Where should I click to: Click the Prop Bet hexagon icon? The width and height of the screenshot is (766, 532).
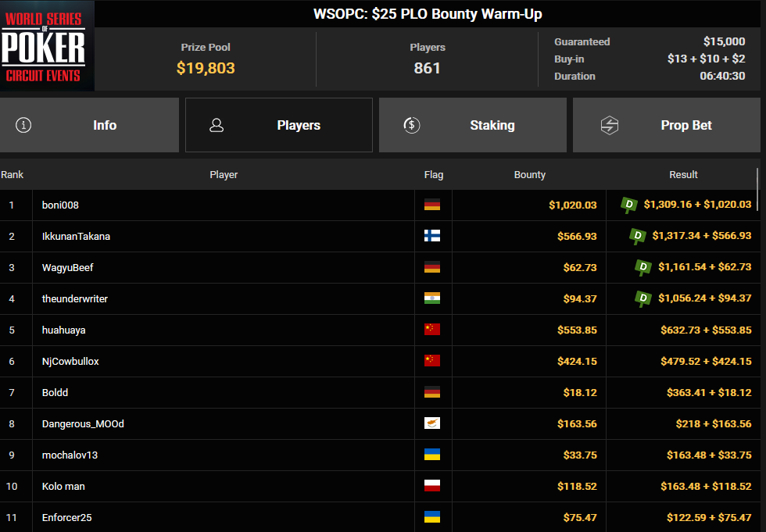tap(609, 125)
